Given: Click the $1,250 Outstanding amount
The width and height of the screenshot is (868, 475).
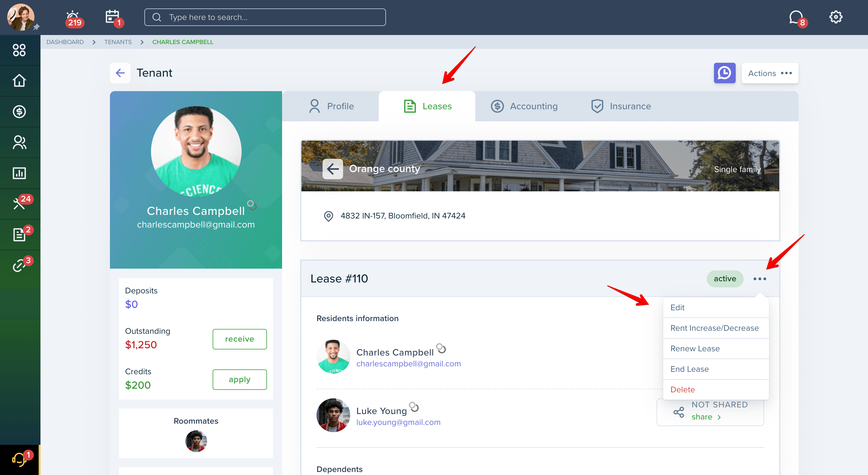Looking at the screenshot, I should click(x=141, y=345).
